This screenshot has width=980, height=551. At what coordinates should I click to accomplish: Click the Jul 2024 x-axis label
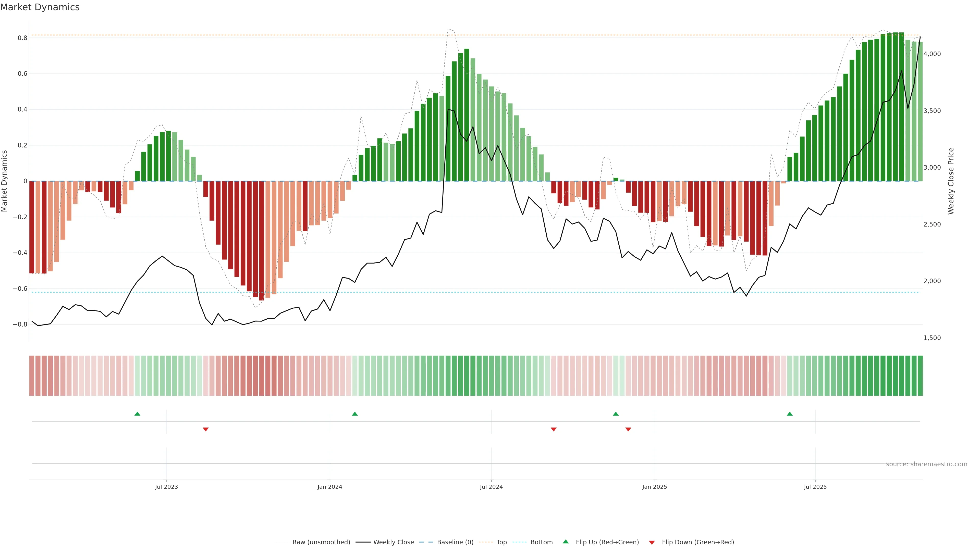click(x=491, y=487)
